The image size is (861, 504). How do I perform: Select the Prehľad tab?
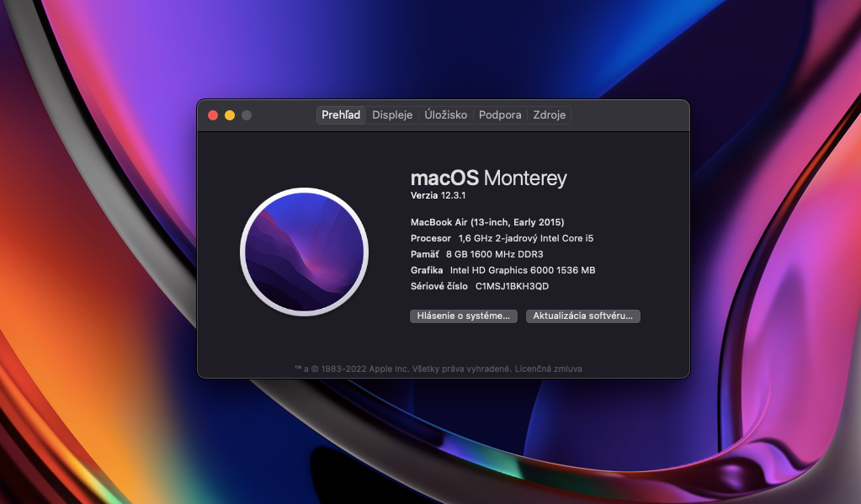(340, 114)
